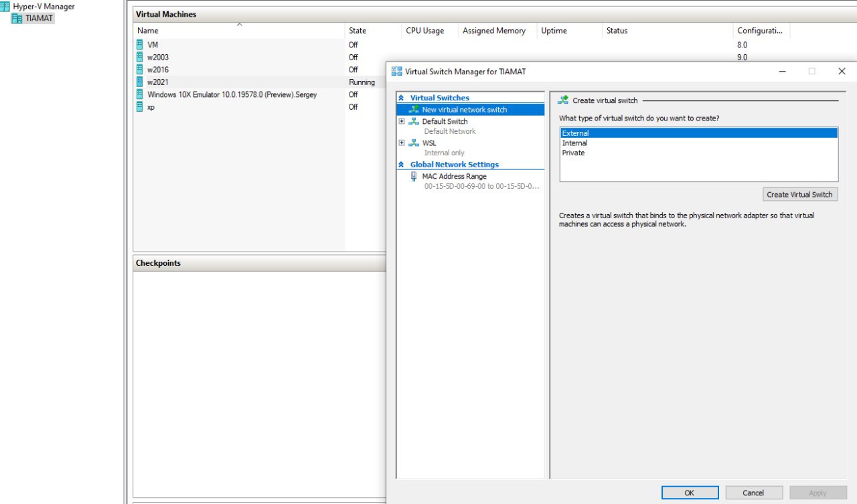Click the Default Switch network icon

pos(414,121)
